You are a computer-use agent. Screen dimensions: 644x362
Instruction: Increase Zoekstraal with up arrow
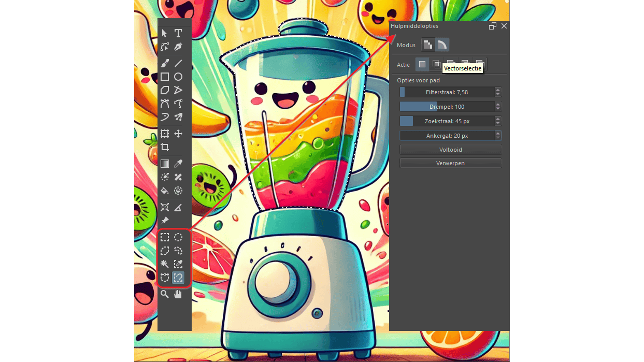pyautogui.click(x=498, y=119)
